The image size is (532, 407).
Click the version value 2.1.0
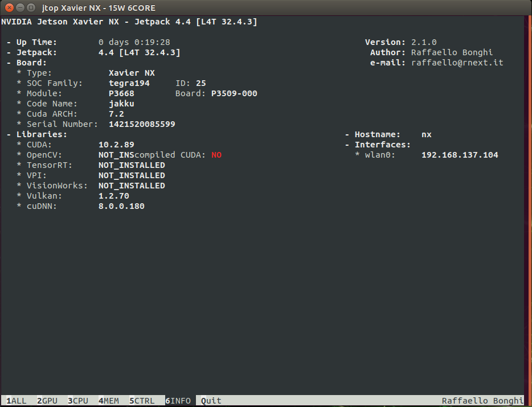[424, 42]
